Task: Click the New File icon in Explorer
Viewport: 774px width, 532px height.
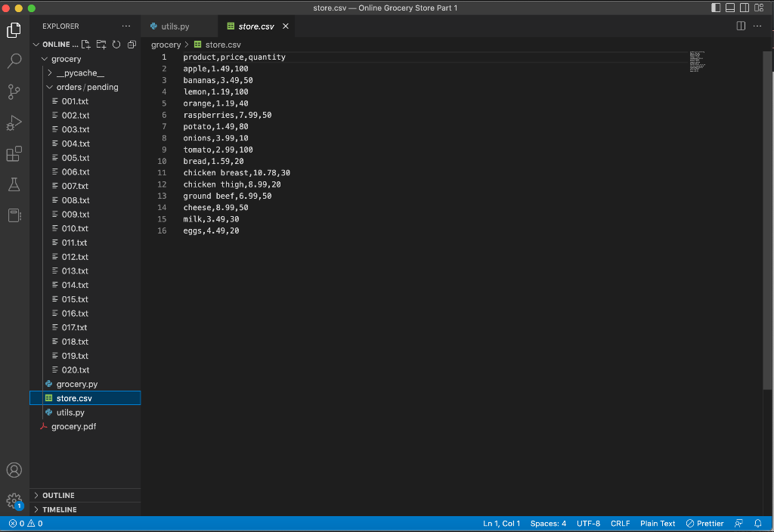Action: (85, 45)
